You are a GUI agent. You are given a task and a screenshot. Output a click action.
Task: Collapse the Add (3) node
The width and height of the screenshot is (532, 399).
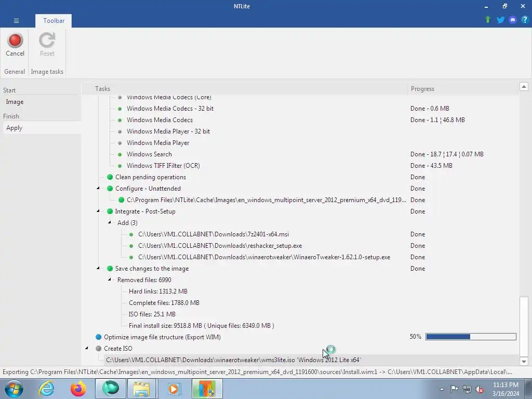click(110, 222)
